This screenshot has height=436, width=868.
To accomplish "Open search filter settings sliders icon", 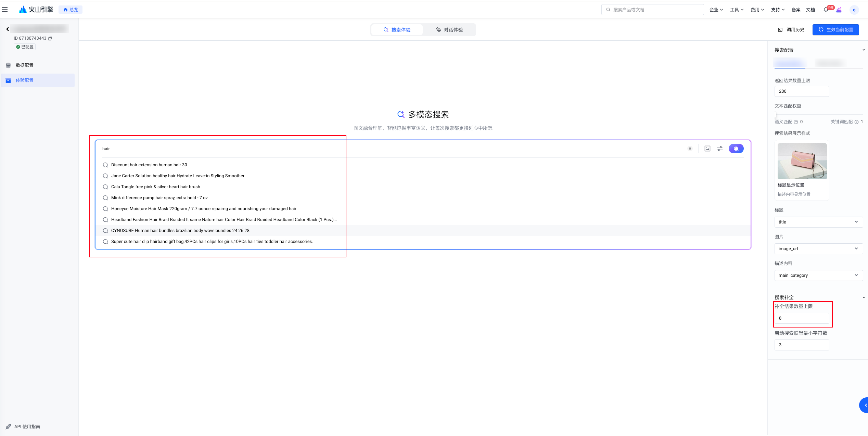I will [x=720, y=149].
